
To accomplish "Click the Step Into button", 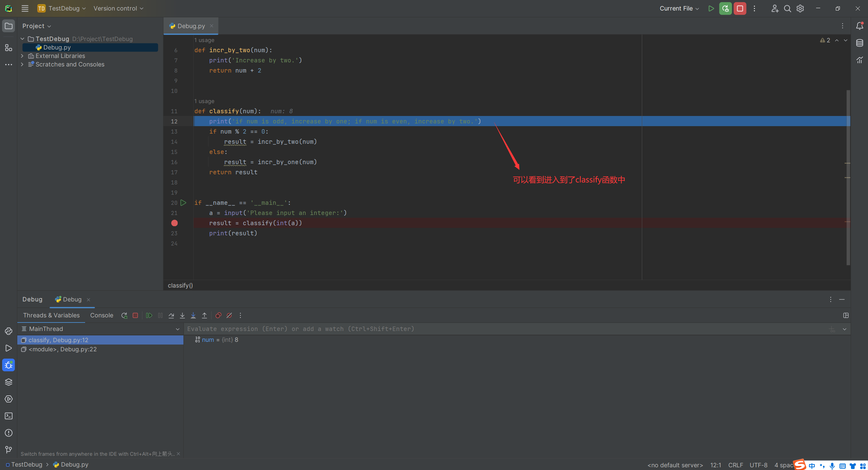I will point(182,315).
